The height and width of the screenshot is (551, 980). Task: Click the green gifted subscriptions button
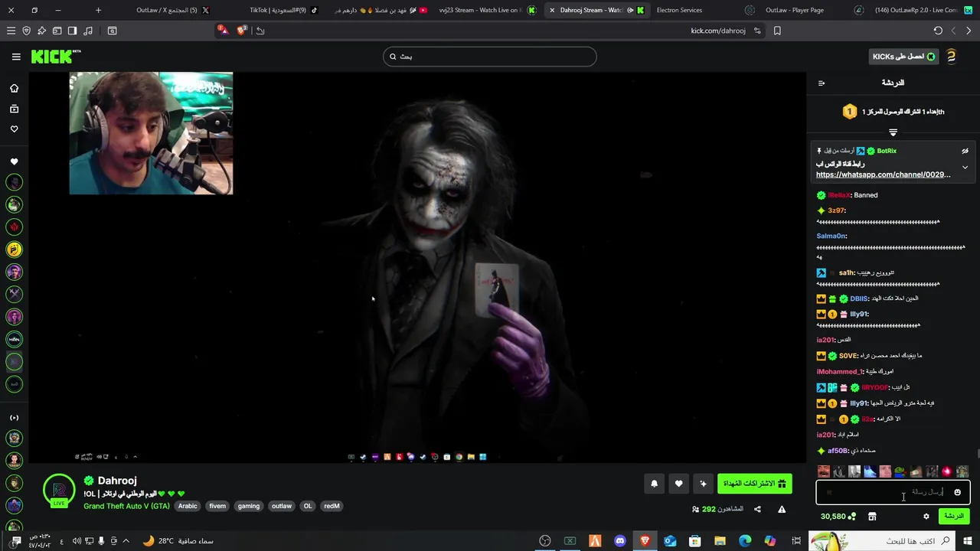[755, 484]
